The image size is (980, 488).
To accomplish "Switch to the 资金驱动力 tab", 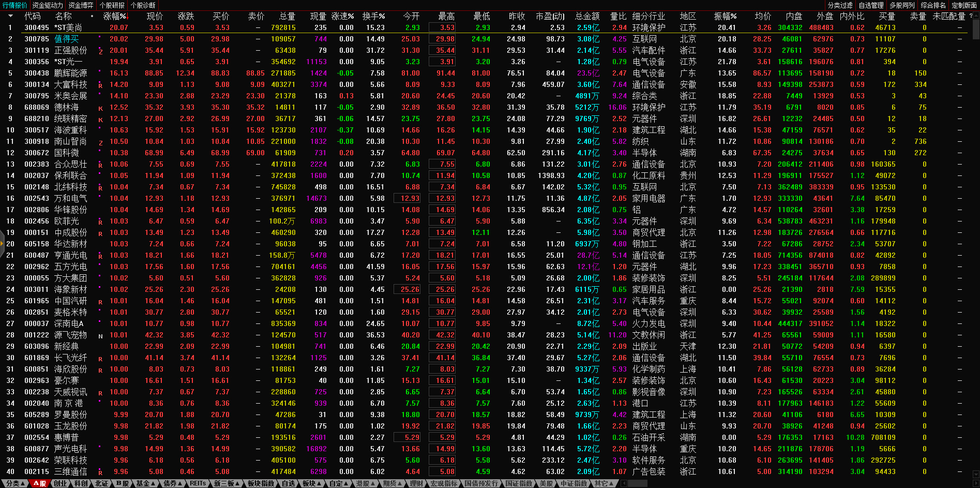I will 48,5.
